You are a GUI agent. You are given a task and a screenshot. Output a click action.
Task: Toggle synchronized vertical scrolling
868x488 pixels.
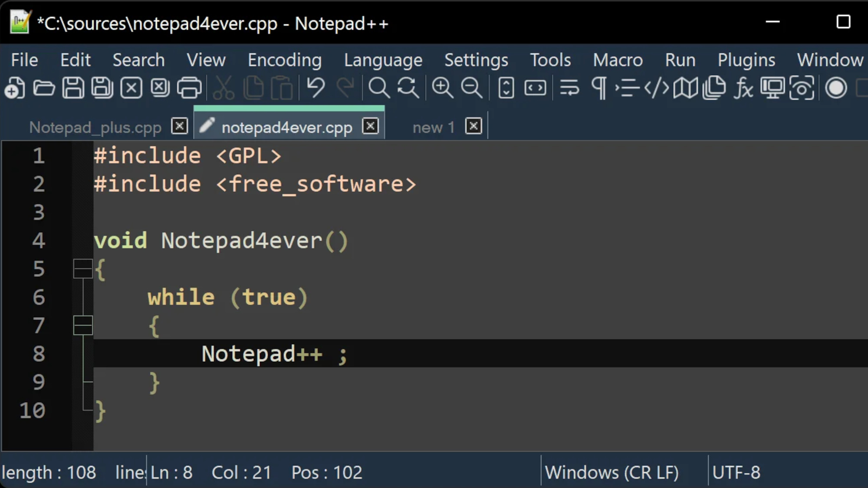coord(505,88)
